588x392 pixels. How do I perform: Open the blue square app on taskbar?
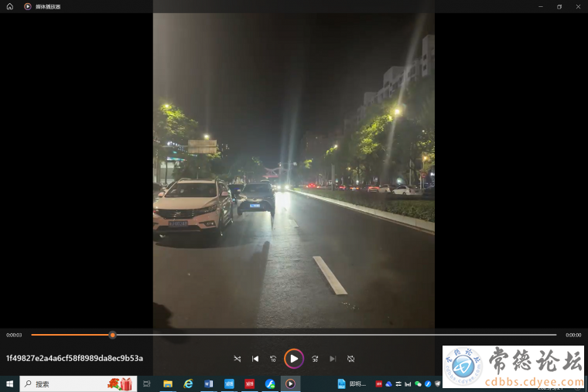point(229,383)
